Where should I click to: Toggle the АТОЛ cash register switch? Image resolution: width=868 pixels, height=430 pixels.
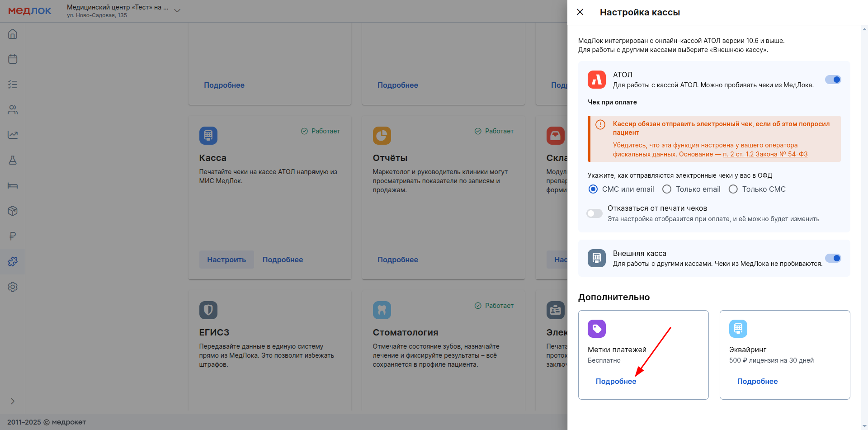833,80
